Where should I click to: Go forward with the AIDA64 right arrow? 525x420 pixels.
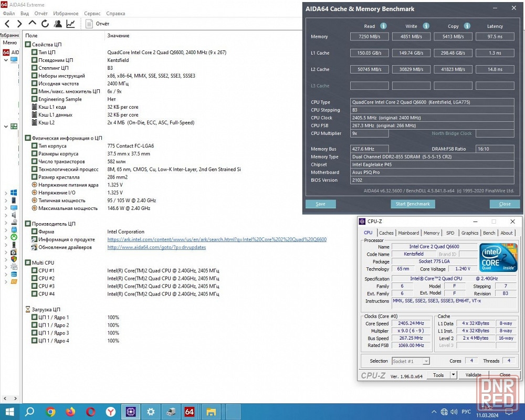[19, 24]
